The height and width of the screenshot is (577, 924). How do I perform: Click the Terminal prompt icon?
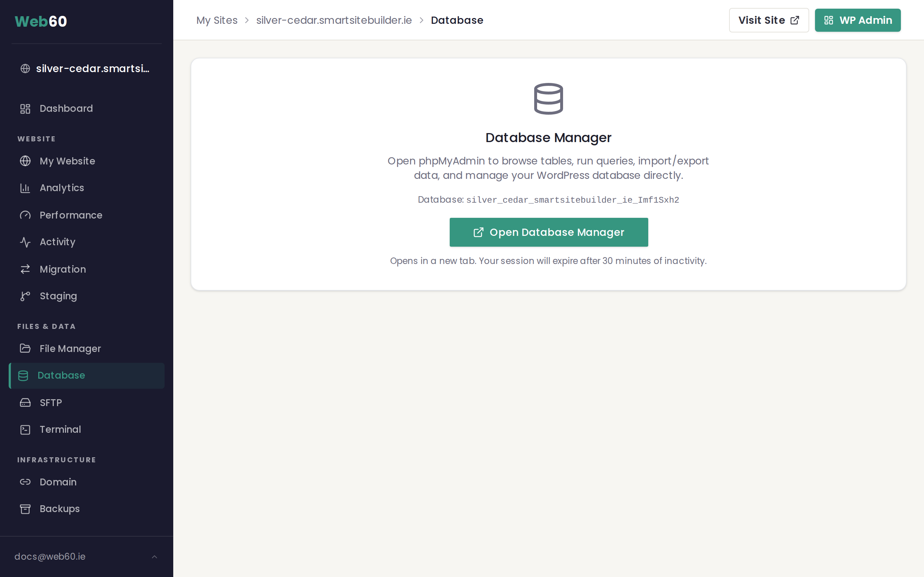point(25,430)
